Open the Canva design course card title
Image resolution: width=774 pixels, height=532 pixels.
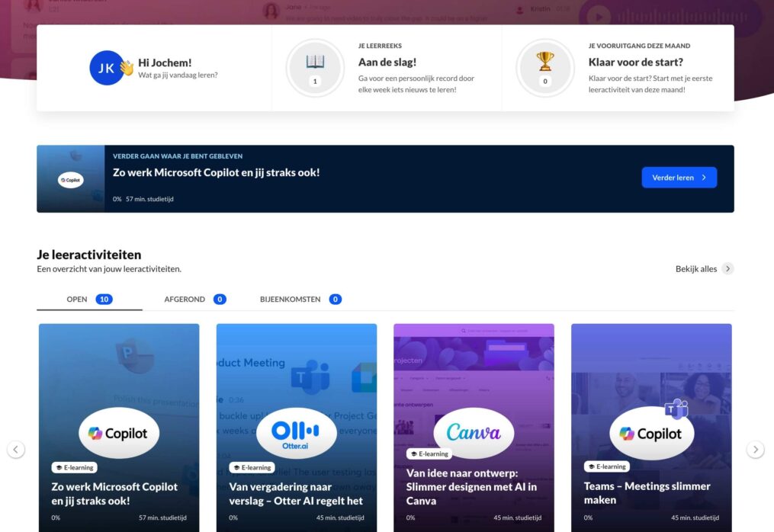click(x=472, y=486)
